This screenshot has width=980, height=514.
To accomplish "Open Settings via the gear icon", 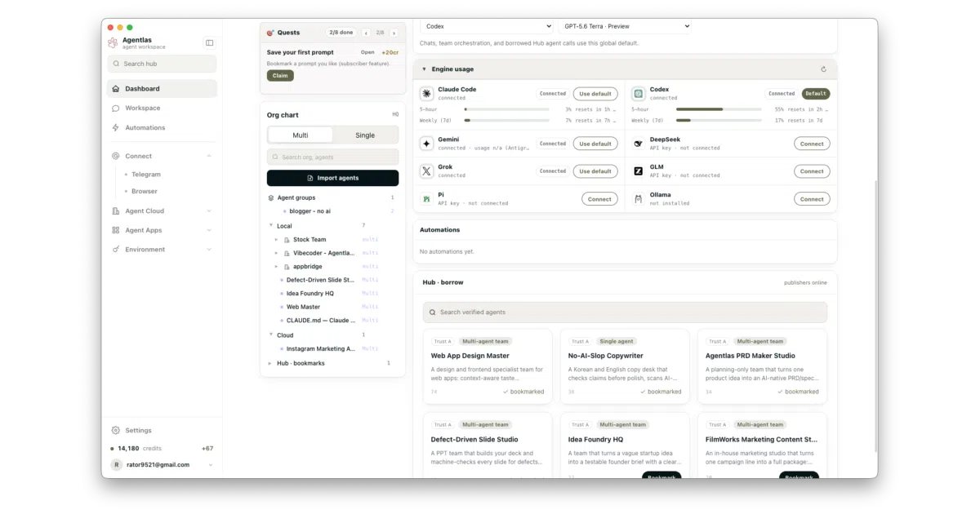I will tap(115, 430).
